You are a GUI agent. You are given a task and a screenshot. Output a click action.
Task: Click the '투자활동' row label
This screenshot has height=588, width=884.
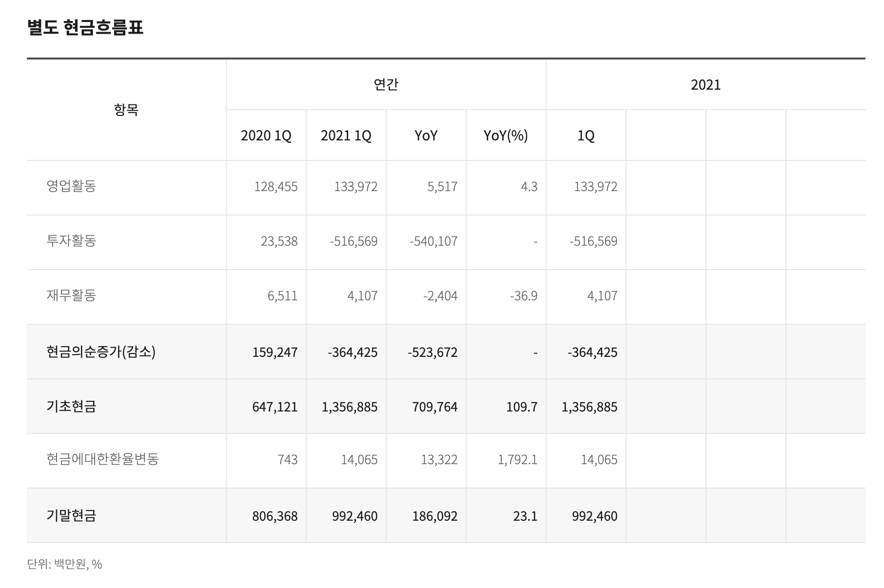pos(71,240)
